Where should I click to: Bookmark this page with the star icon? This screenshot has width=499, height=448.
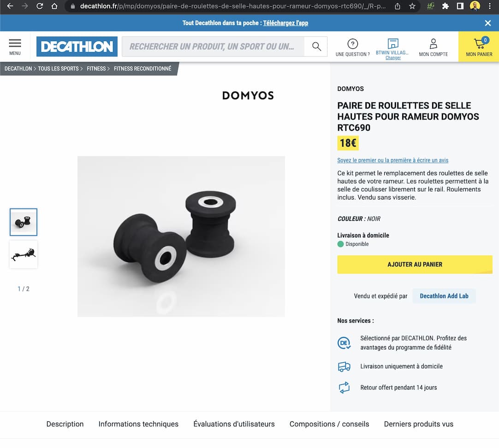pyautogui.click(x=412, y=6)
